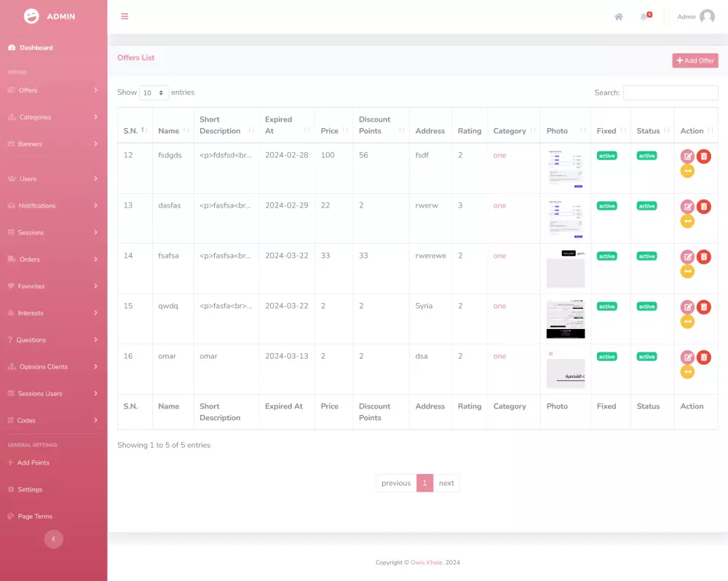Screen dimensions: 728x581
Task: Expand the Categories sidebar menu
Action: pyautogui.click(x=53, y=117)
